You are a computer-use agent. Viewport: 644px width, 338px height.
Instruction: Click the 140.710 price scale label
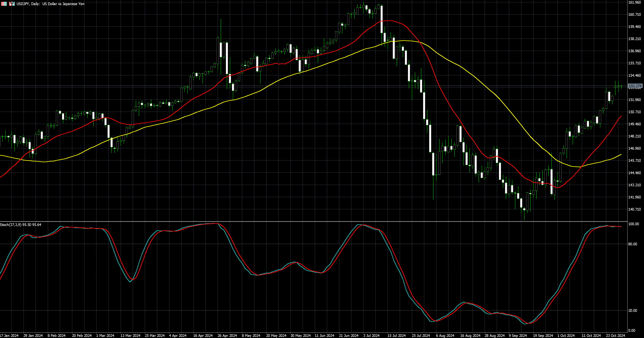pos(635,209)
